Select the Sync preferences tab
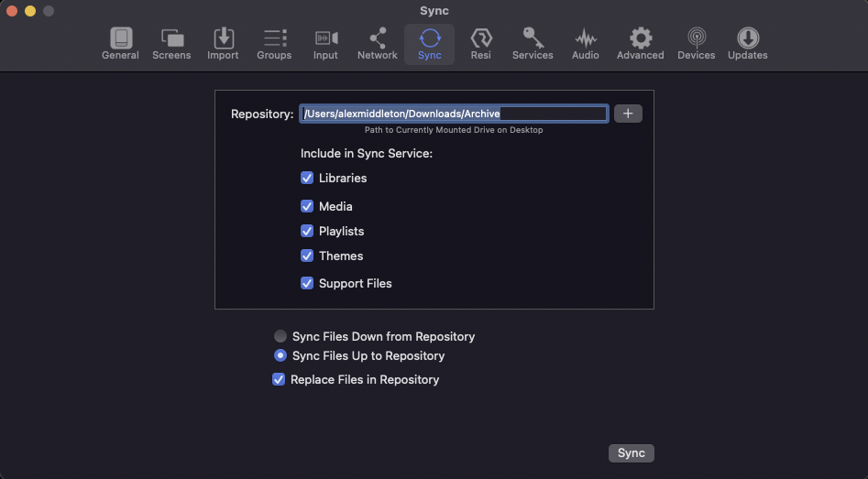Viewport: 868px width, 479px height. (430, 44)
